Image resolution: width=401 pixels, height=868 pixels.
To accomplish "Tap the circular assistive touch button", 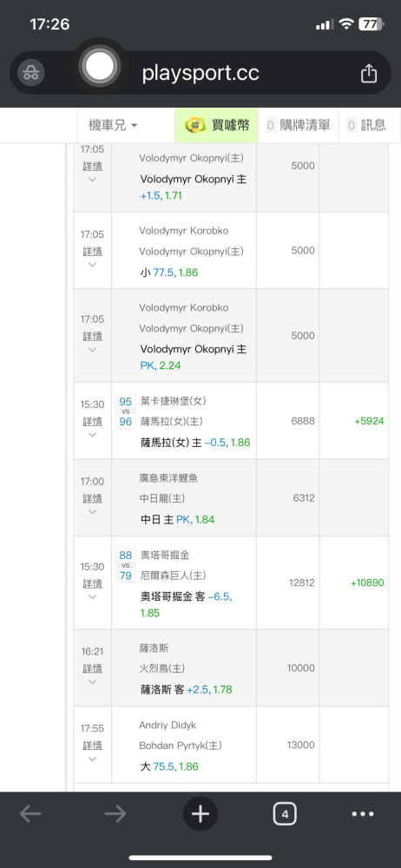I will [99, 67].
